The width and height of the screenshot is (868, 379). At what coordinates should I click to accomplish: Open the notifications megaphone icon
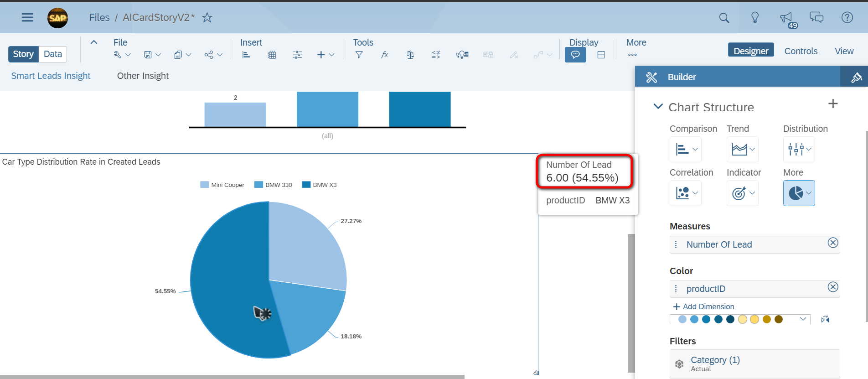pyautogui.click(x=786, y=18)
